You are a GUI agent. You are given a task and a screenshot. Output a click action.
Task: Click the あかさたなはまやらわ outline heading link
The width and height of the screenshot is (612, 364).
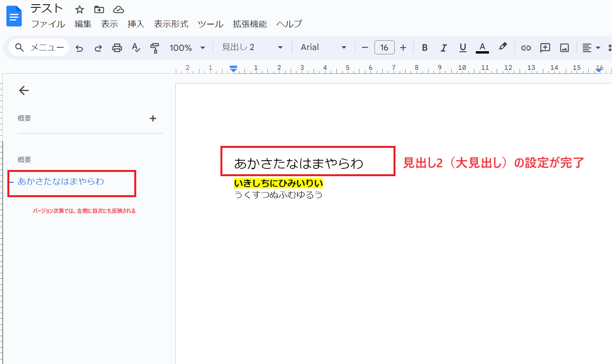(61, 181)
